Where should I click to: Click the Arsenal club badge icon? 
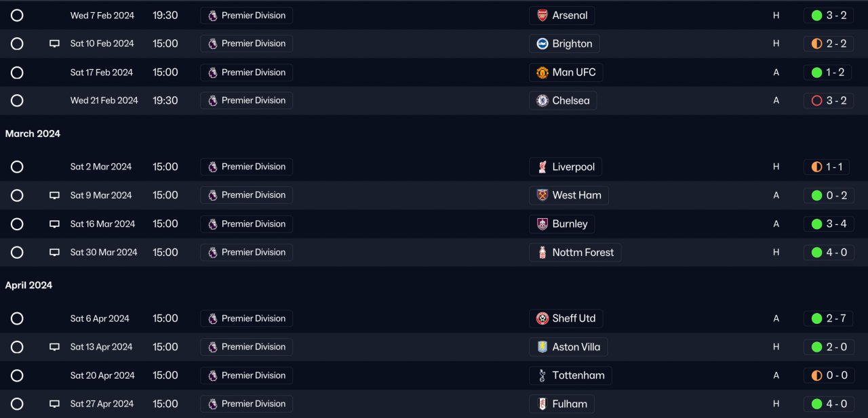pyautogui.click(x=542, y=16)
